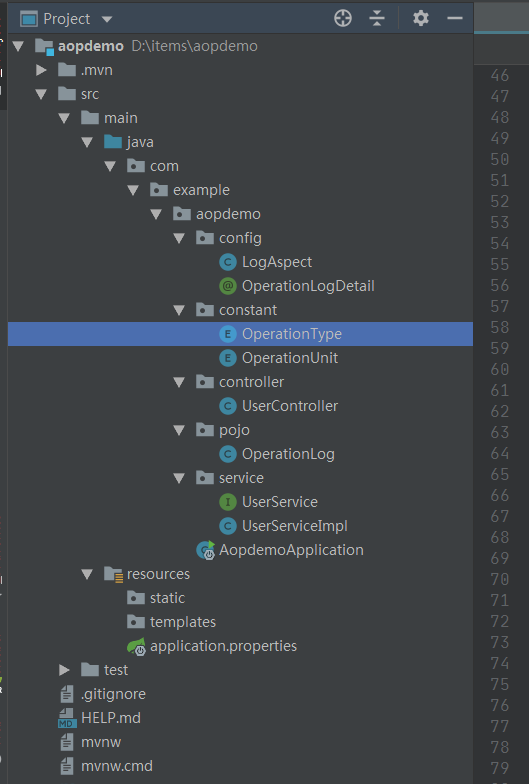Collapse the controller package arrow
This screenshot has height=784, width=529.
[x=180, y=382]
